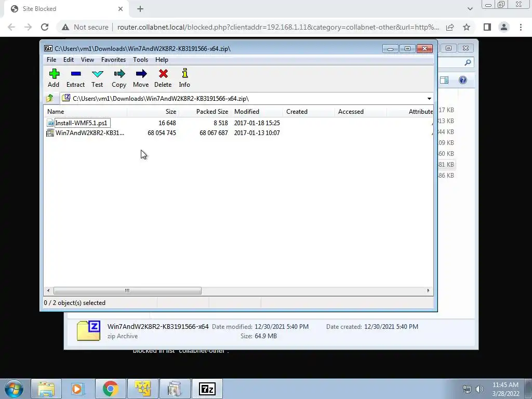Click the 68 054 745 size value
Viewport: 532px width, 399px height.
click(162, 133)
